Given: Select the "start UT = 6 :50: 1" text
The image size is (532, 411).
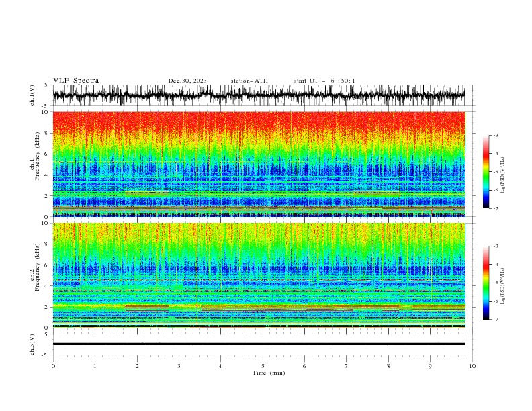Looking at the screenshot, I should point(324,81).
